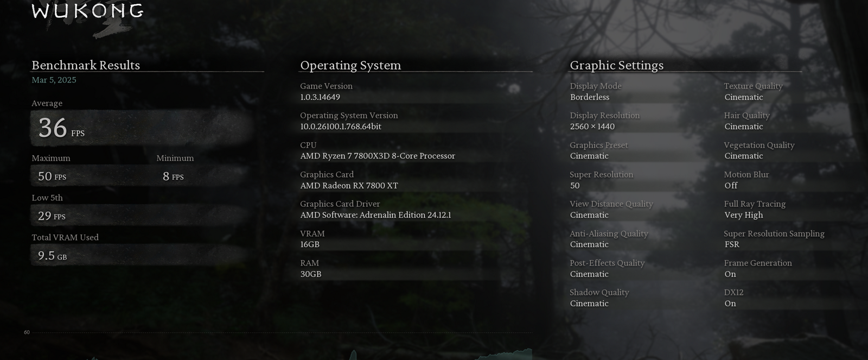Click the Operating System heading
868x360 pixels.
click(x=350, y=65)
